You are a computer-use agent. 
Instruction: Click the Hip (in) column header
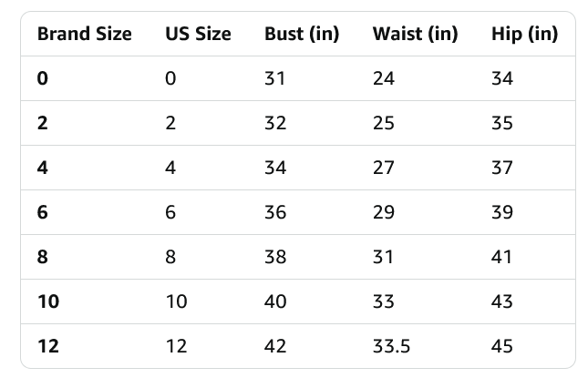click(x=523, y=35)
